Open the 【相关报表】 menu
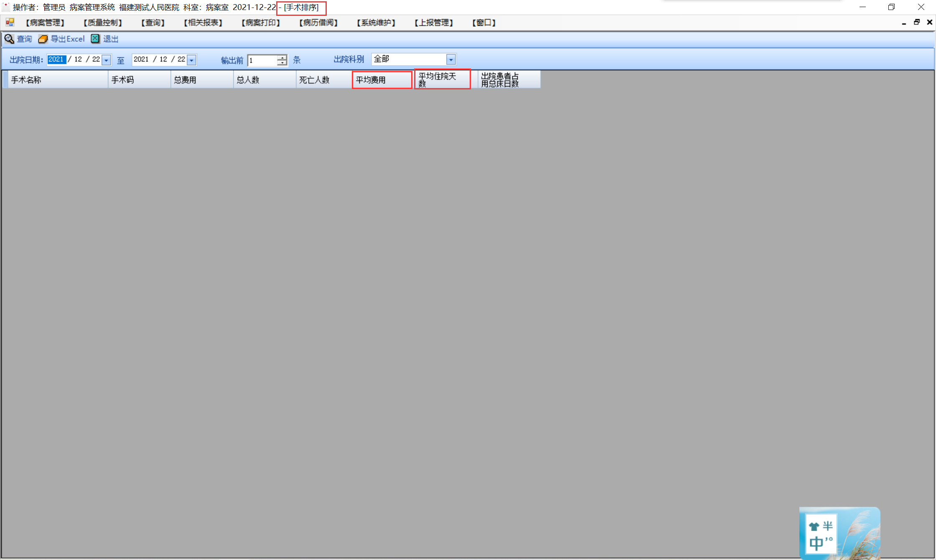Screen dimensions: 936x560 coord(203,23)
